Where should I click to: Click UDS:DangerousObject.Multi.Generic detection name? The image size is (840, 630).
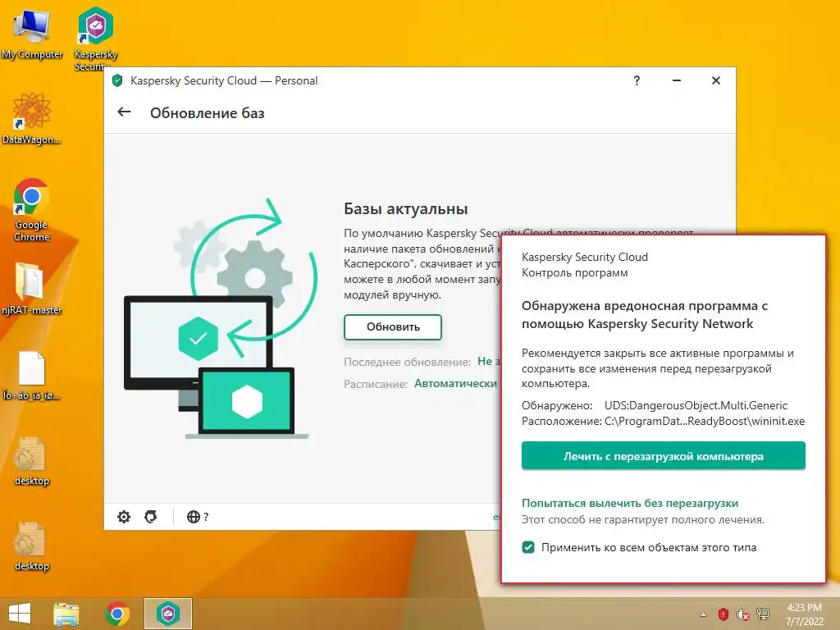pos(696,405)
